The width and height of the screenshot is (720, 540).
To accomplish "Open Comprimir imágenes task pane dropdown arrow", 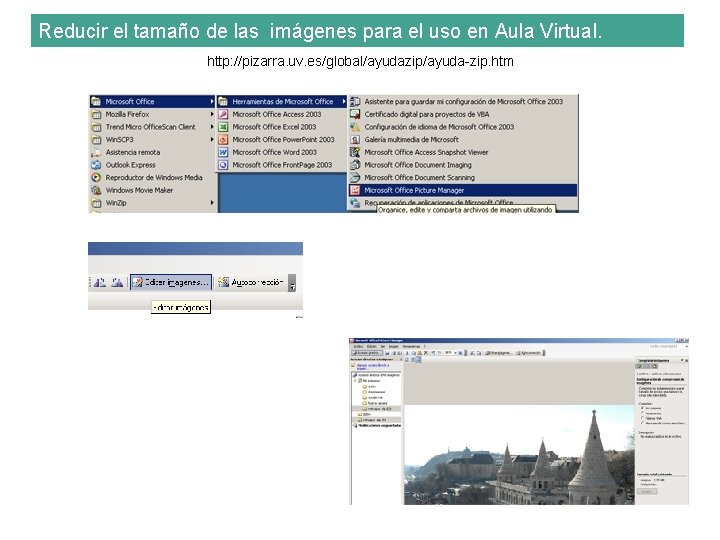I will [x=682, y=360].
